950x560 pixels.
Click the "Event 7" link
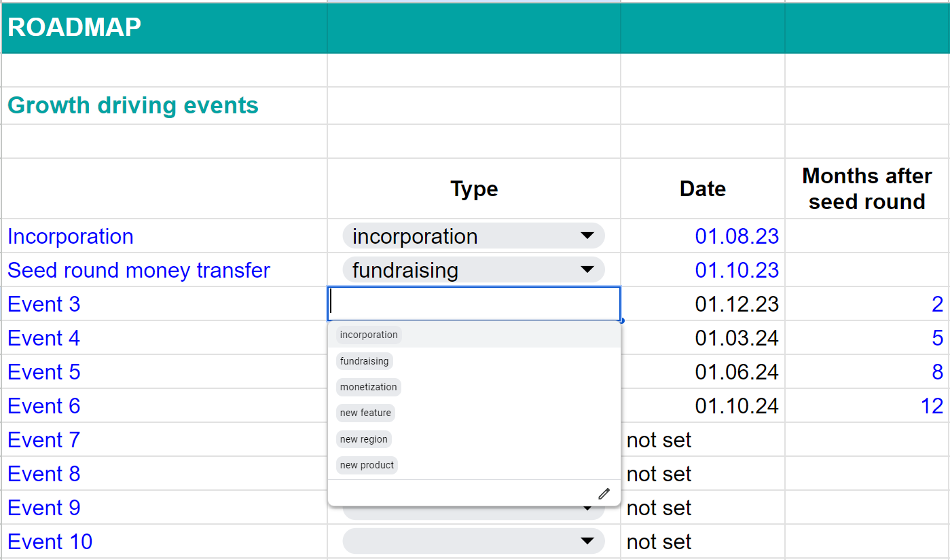(x=43, y=440)
